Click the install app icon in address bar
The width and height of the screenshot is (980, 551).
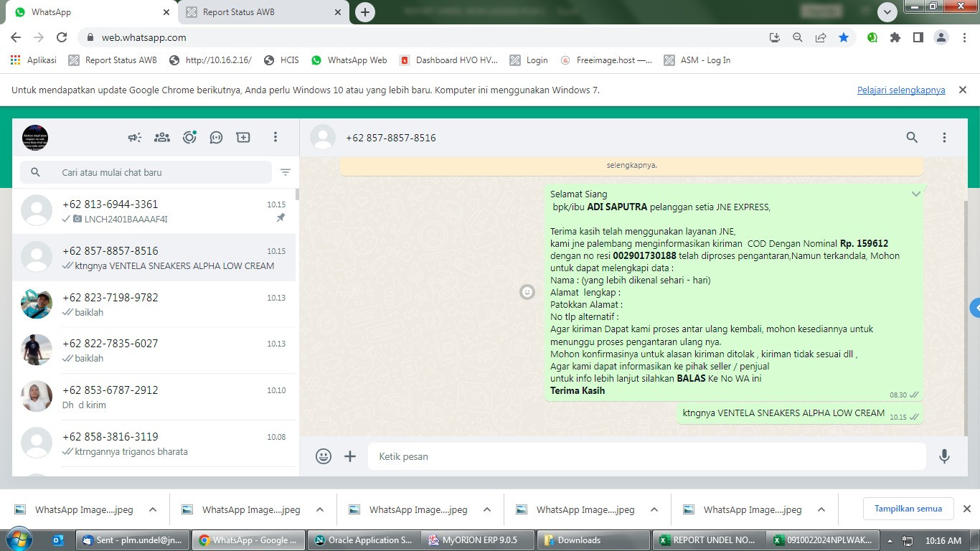[x=775, y=37]
